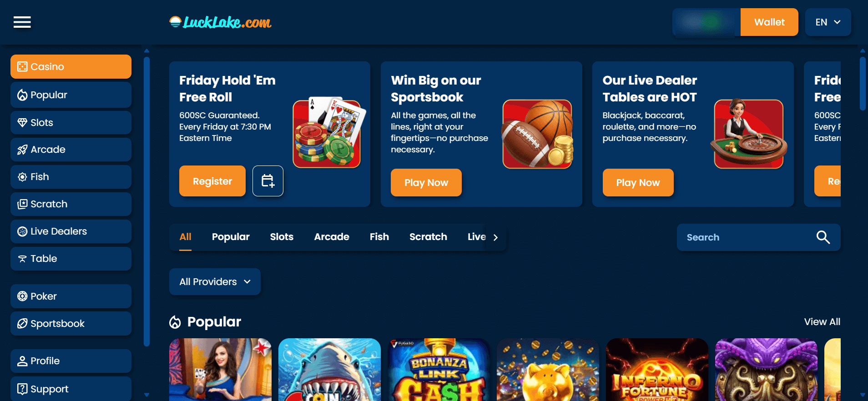
Task: Go to Profile in the sidebar
Action: click(71, 361)
